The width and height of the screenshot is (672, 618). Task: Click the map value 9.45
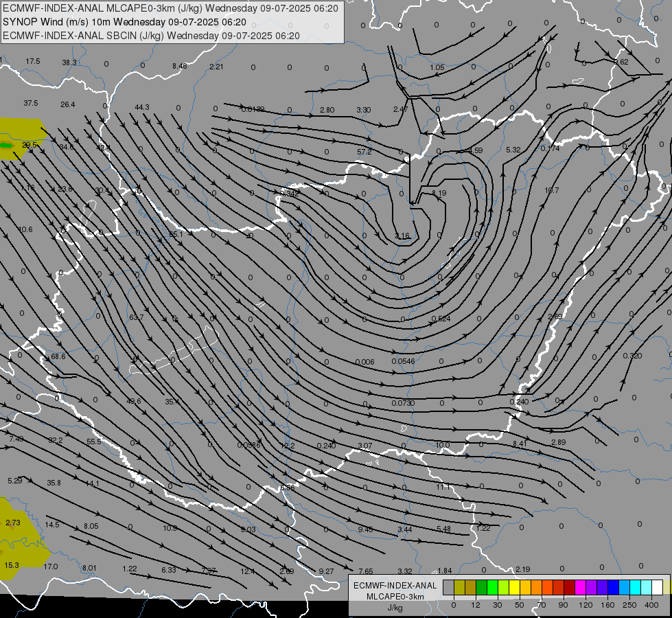(365, 529)
